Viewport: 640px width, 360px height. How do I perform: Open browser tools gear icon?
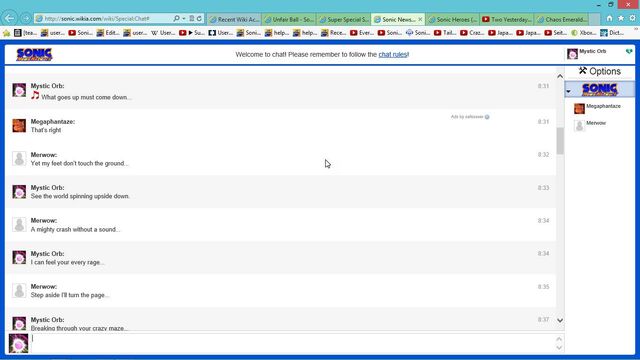[632, 18]
